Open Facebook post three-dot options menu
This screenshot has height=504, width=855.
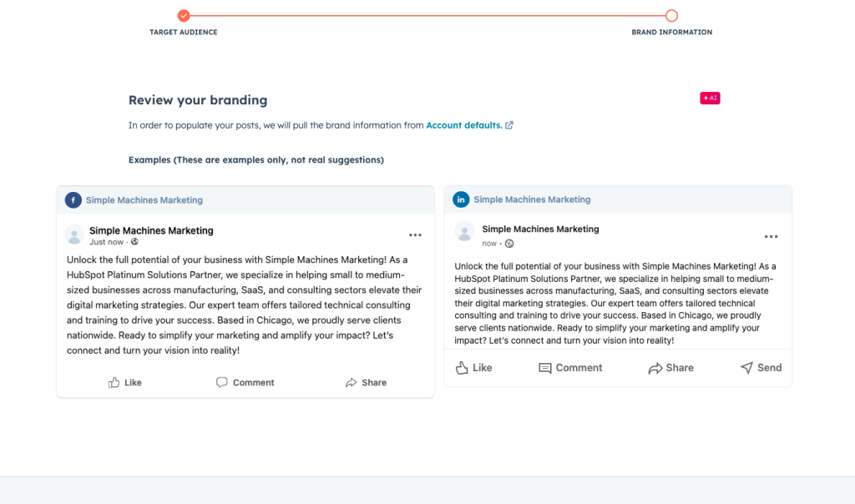(x=415, y=236)
